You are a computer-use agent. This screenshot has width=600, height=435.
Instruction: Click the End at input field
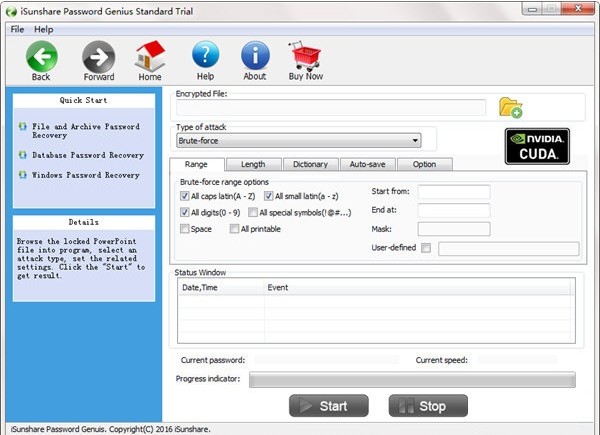pyautogui.click(x=454, y=210)
